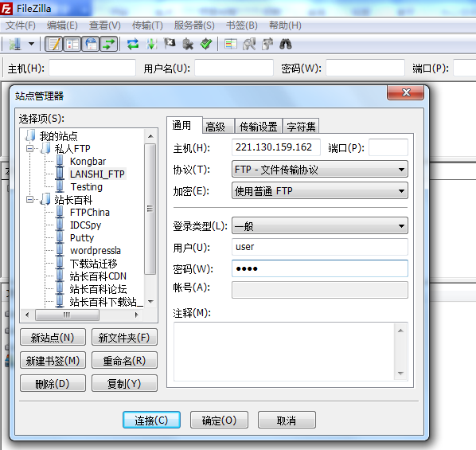Click the quickconnect 用户名(U) input field

(234, 68)
